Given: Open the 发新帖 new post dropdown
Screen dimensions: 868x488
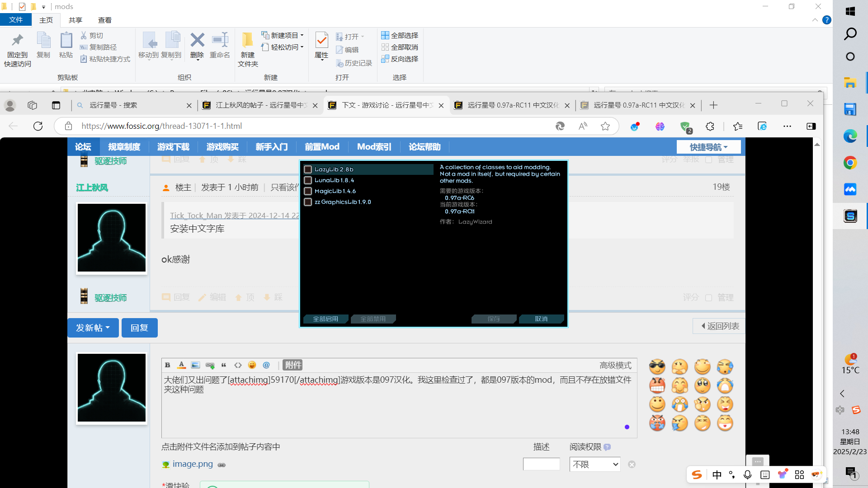Looking at the screenshot, I should (93, 328).
